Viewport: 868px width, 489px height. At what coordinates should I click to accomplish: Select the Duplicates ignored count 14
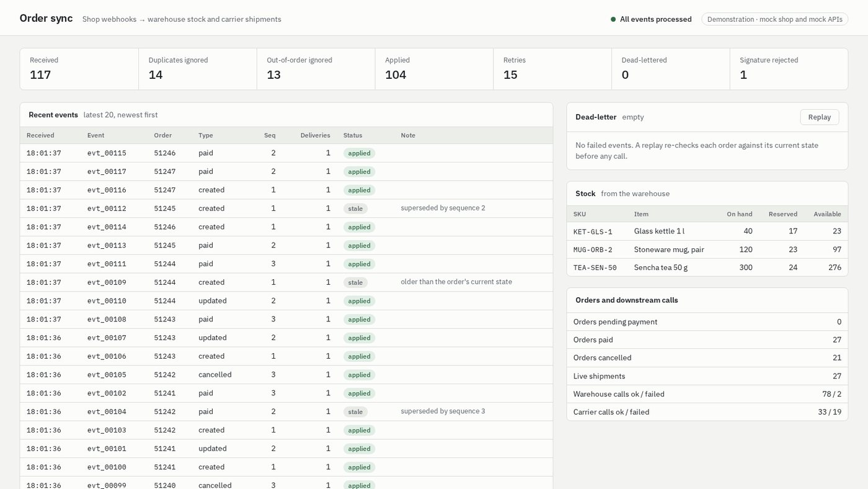tap(156, 75)
